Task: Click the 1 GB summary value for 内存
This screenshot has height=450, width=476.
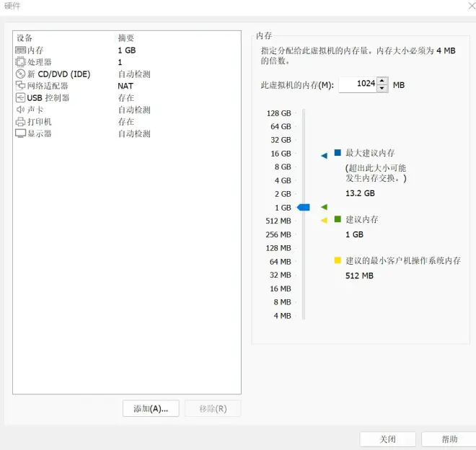Action: [x=127, y=50]
